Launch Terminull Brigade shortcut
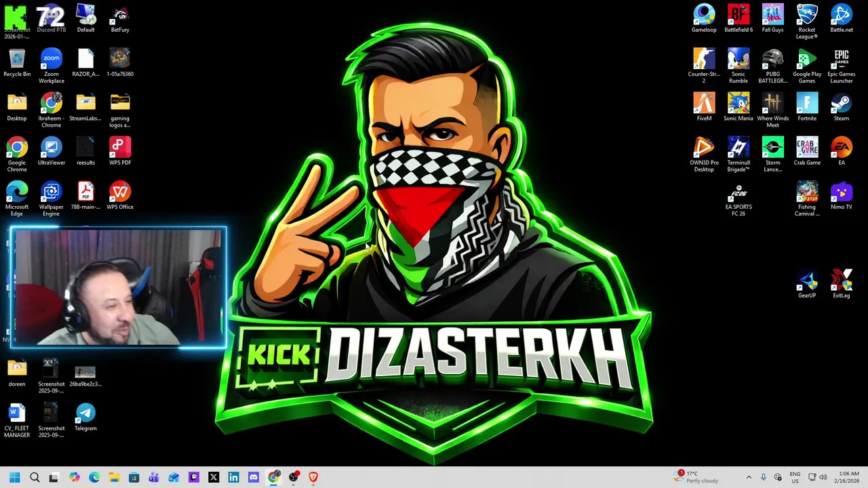868x488 pixels. coord(738,155)
